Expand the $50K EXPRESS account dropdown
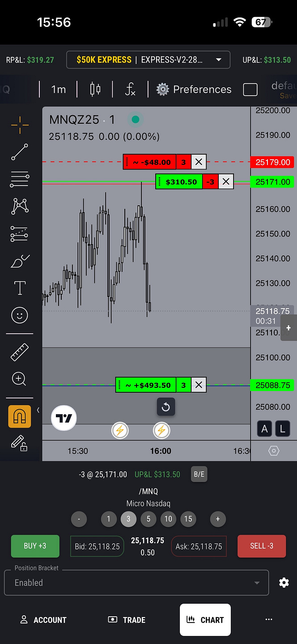 tap(148, 60)
